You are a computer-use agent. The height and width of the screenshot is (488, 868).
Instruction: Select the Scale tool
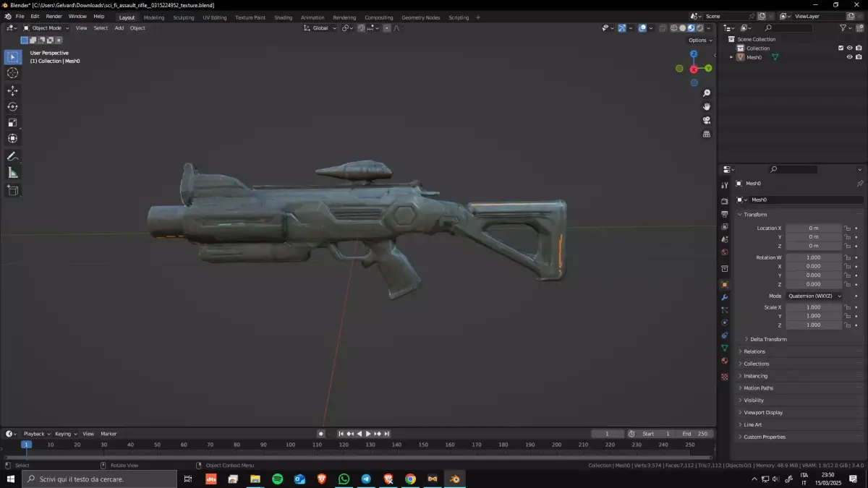[12, 122]
